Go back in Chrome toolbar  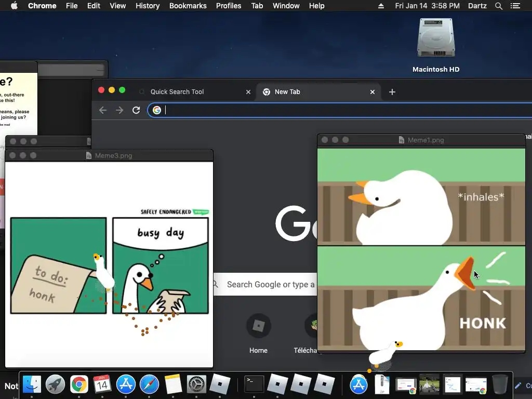(103, 110)
